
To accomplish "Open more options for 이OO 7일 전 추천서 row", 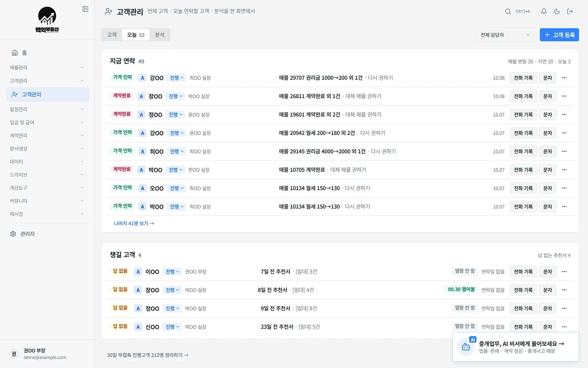I will [x=564, y=272].
